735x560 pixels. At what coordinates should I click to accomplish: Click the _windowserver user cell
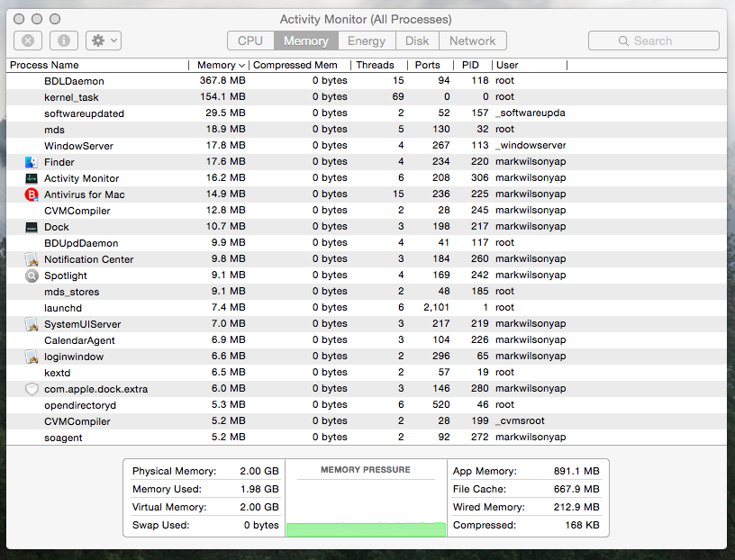tap(531, 146)
